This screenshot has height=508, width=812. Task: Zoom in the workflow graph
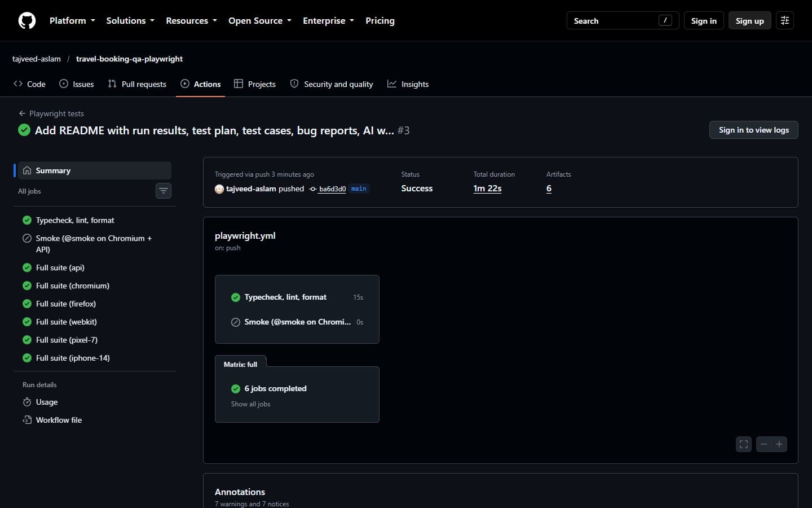(779, 444)
